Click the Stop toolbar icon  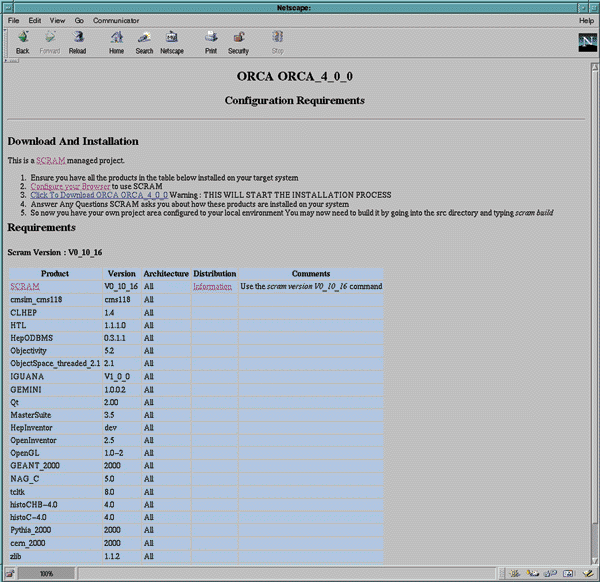(x=278, y=41)
